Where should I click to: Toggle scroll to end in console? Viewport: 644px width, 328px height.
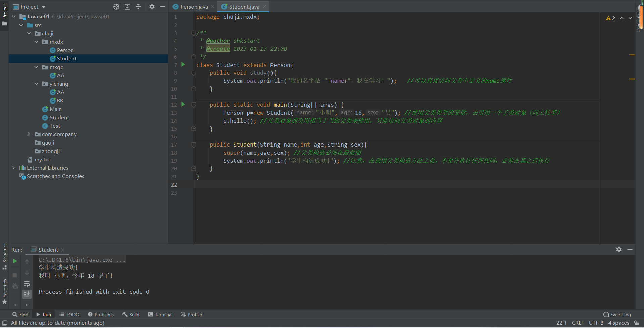(27, 294)
